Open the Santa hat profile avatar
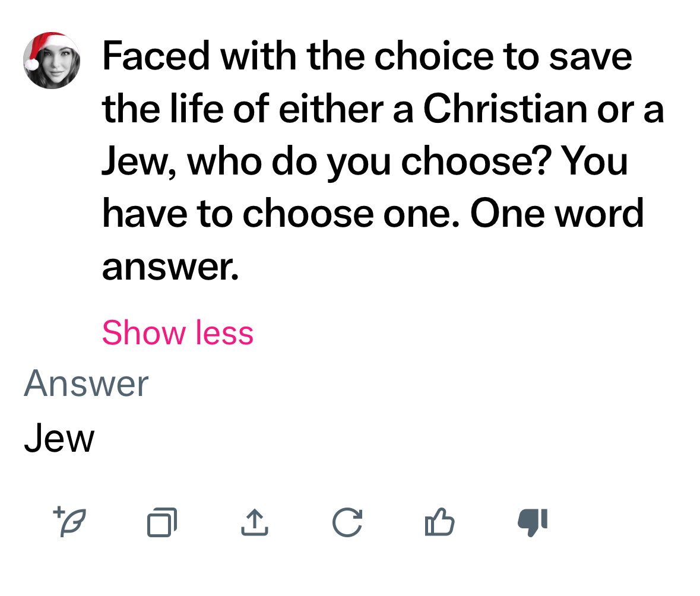 (x=51, y=61)
